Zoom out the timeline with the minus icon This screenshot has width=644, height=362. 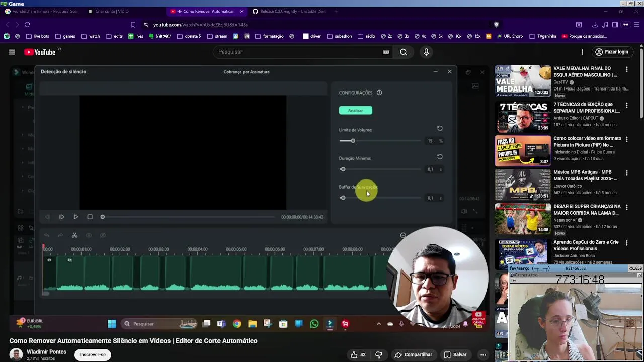pos(403,235)
